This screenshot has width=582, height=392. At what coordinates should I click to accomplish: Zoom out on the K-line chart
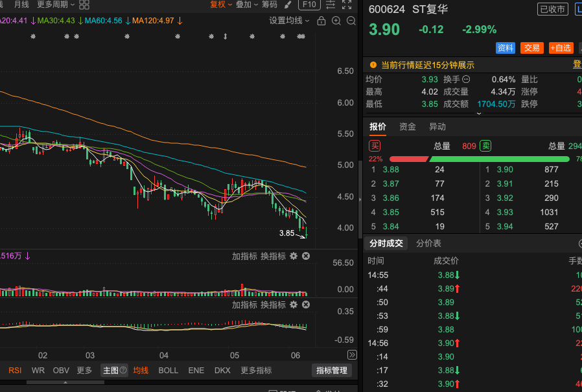(351, 21)
